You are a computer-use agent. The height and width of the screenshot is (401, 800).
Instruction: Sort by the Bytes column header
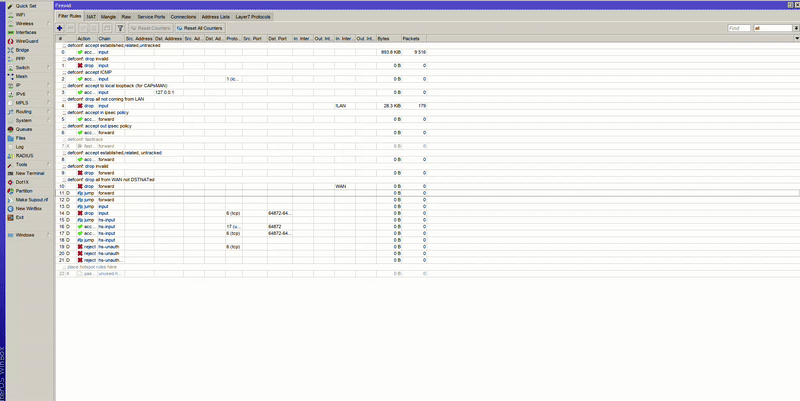point(389,38)
